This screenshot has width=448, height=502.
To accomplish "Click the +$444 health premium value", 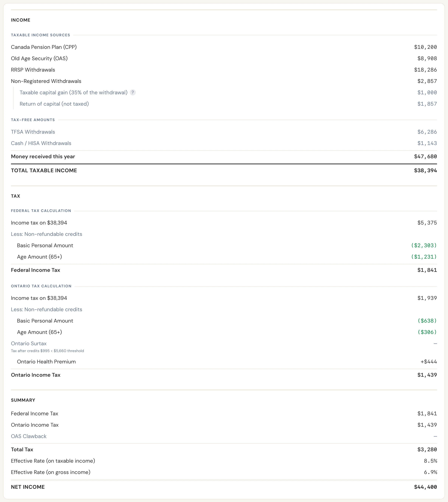I will [429, 362].
